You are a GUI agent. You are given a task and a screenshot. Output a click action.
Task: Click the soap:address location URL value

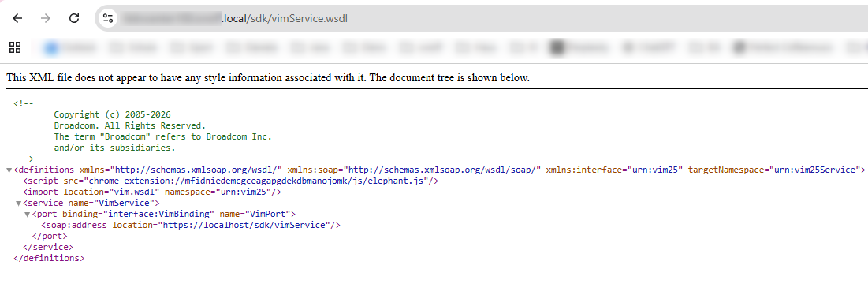(244, 226)
